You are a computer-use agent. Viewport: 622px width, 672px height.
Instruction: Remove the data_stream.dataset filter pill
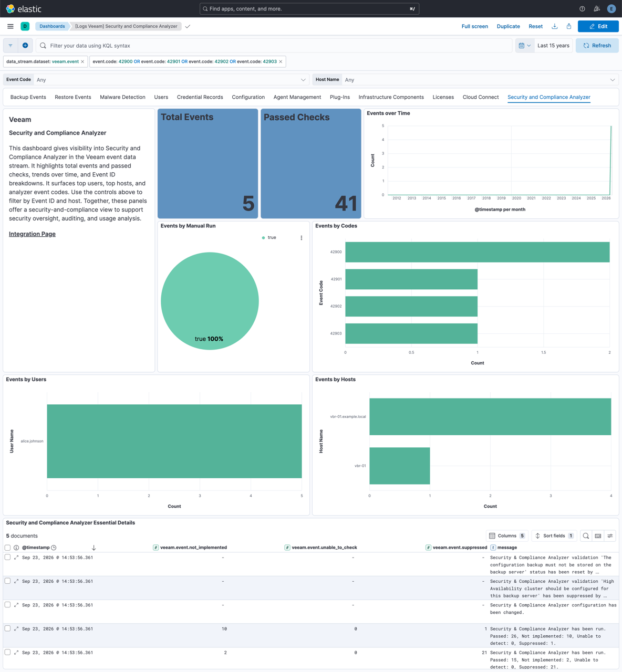click(82, 62)
